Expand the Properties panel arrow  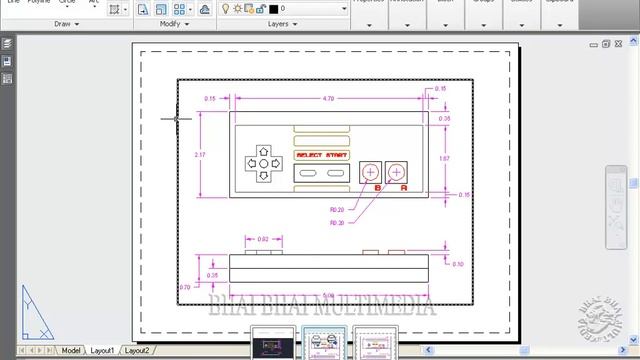pos(369,25)
